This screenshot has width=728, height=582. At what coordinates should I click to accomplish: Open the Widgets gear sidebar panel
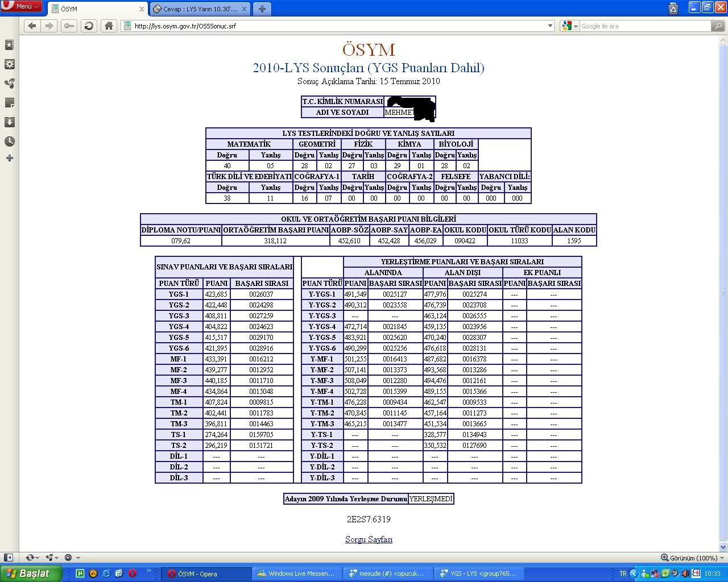pos(9,64)
